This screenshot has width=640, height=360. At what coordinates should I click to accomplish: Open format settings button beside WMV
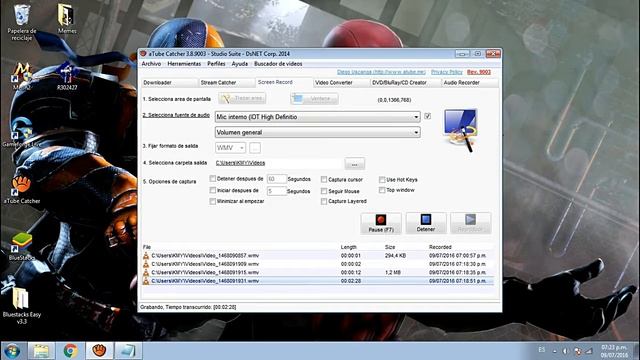(255, 148)
